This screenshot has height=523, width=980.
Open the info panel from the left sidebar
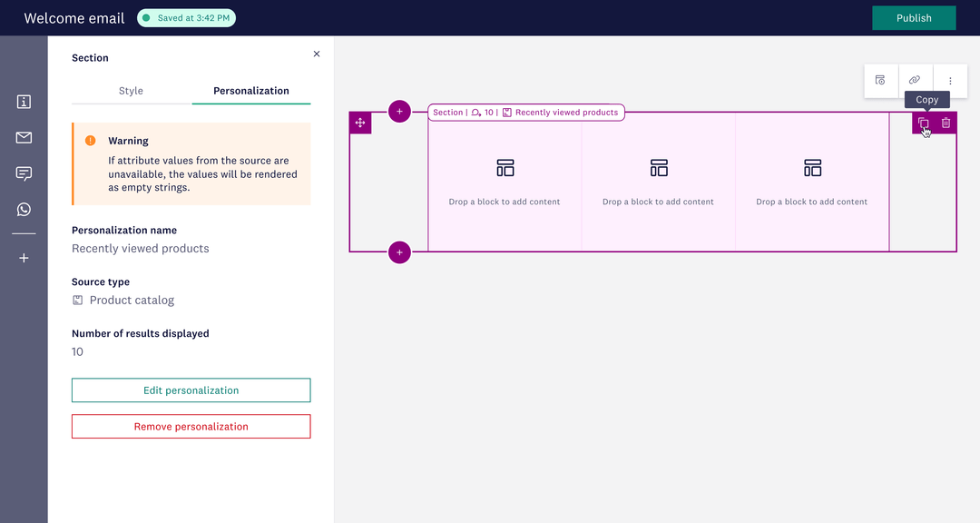tap(24, 102)
